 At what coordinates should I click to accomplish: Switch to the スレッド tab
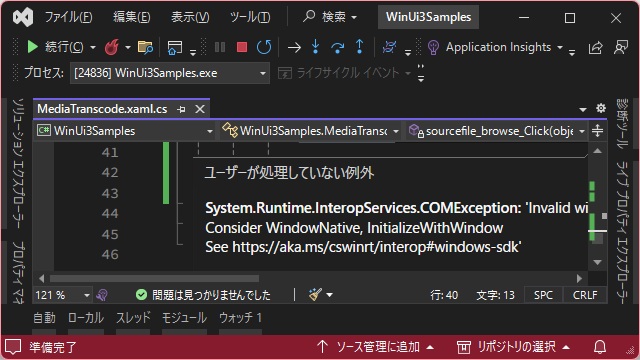pos(133,318)
